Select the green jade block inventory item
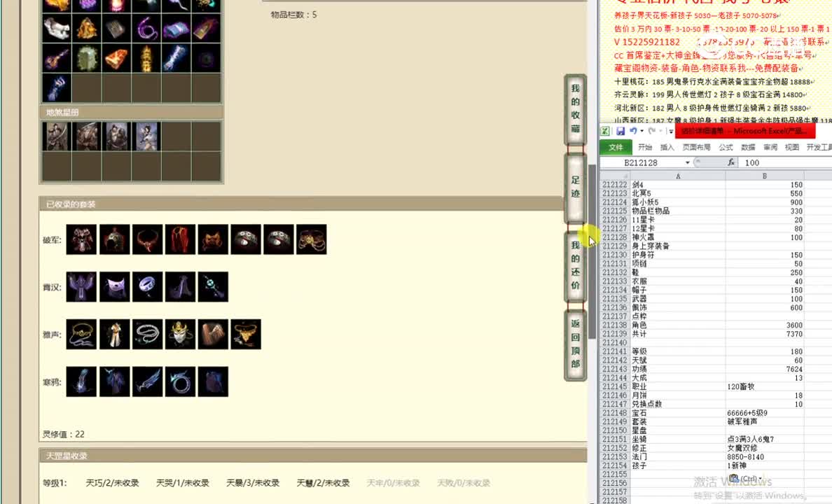The height and width of the screenshot is (504, 832). pos(86,58)
